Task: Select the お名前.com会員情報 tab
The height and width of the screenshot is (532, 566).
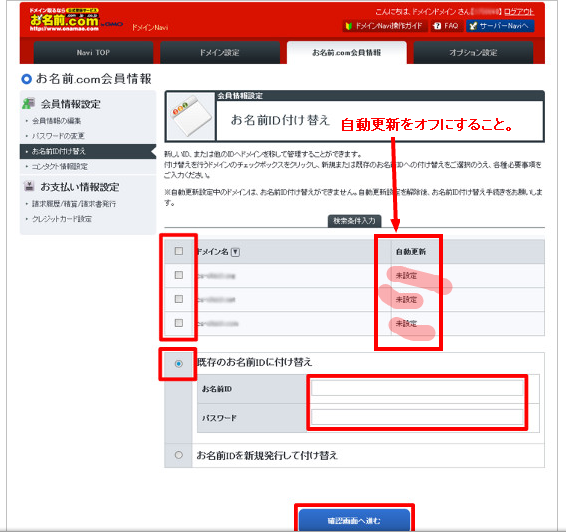Action: coord(347,53)
